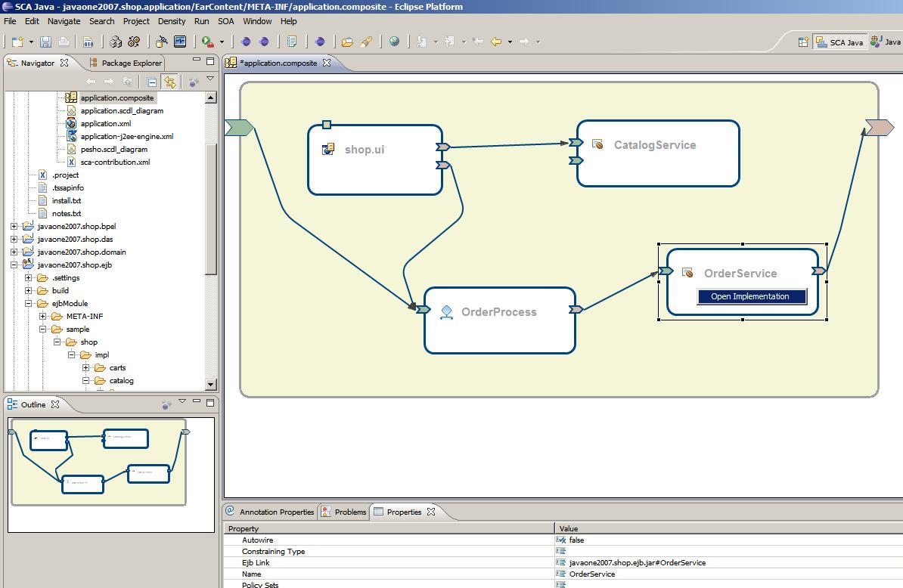Open the Navigate menu

click(64, 21)
